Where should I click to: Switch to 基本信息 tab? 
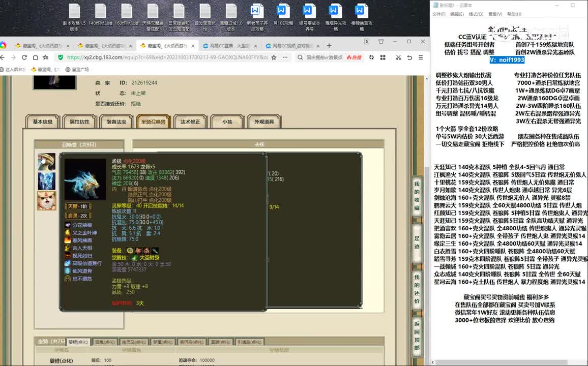[x=42, y=122]
